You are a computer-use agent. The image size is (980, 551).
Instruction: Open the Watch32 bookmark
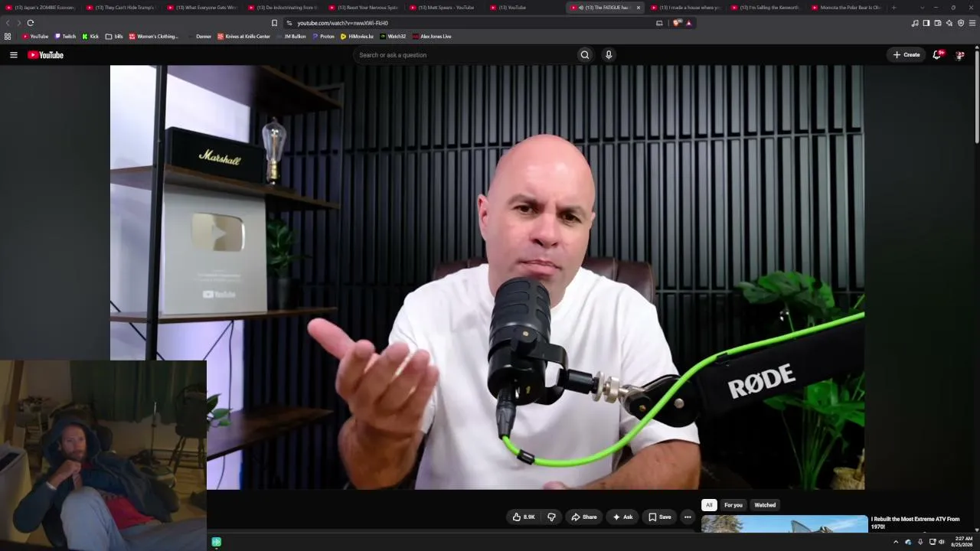[x=393, y=36]
